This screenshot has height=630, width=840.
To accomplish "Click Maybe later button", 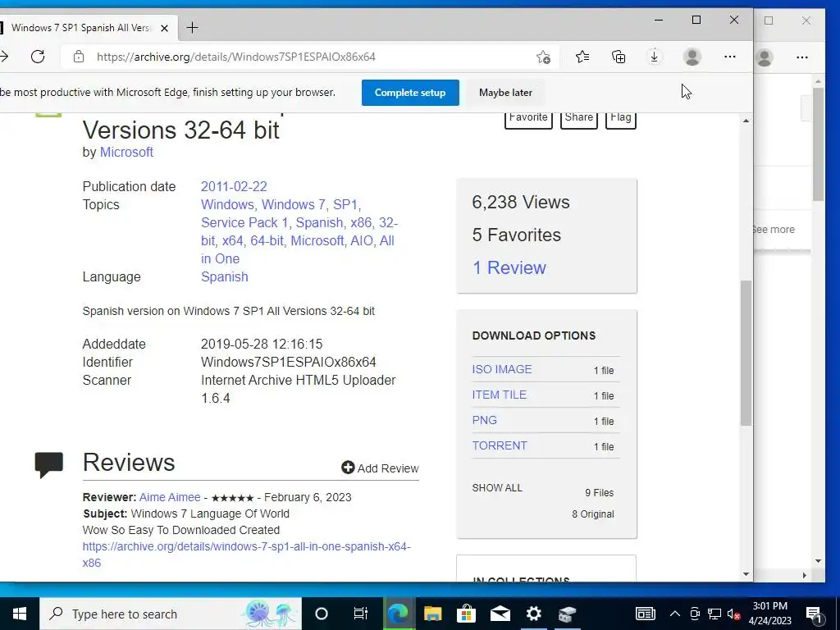I will (505, 93).
